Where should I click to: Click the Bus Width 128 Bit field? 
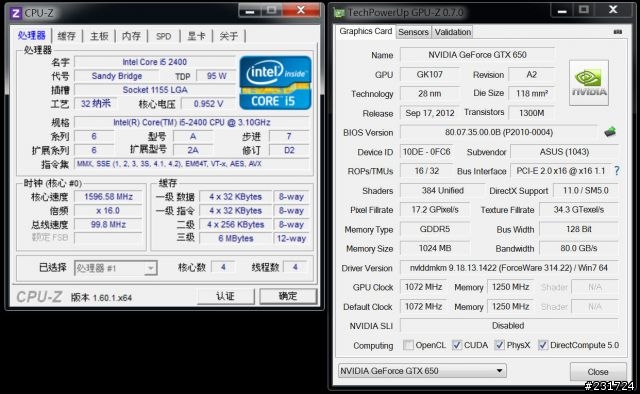[579, 229]
